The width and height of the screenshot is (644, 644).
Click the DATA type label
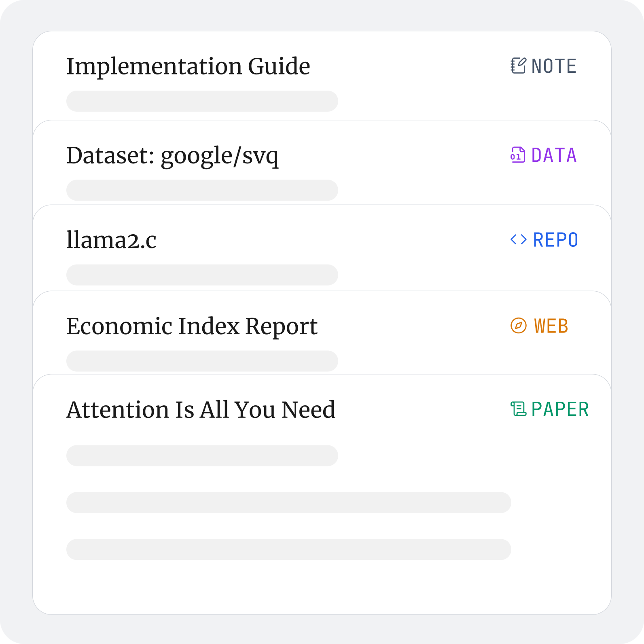pos(554,155)
